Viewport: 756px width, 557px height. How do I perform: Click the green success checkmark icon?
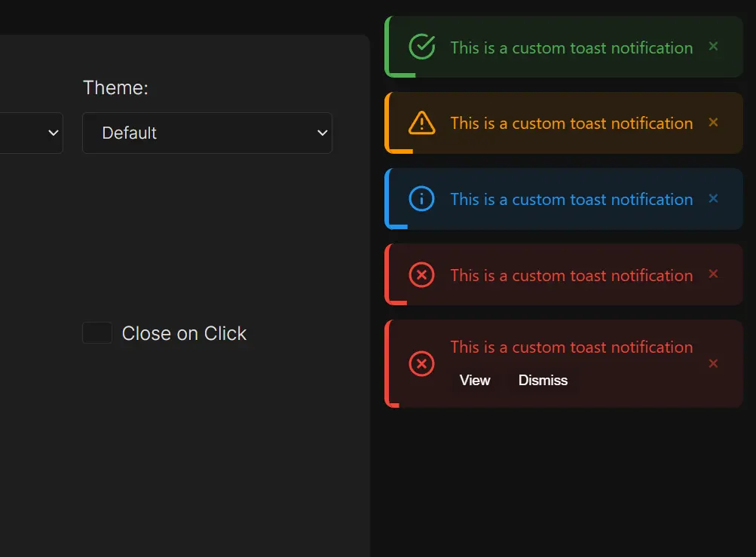(x=421, y=47)
